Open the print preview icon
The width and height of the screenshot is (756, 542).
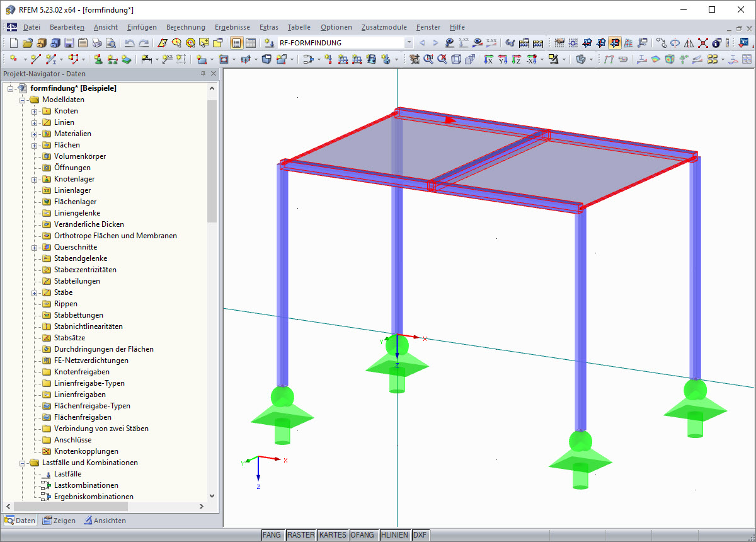110,43
